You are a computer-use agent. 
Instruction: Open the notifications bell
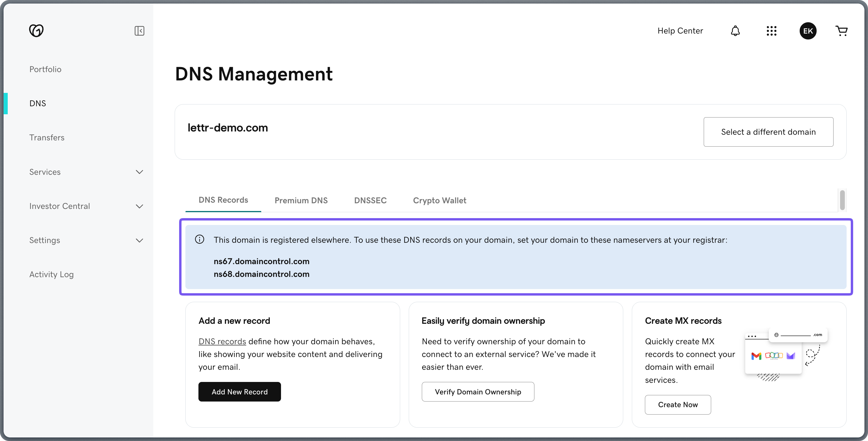[x=736, y=31]
